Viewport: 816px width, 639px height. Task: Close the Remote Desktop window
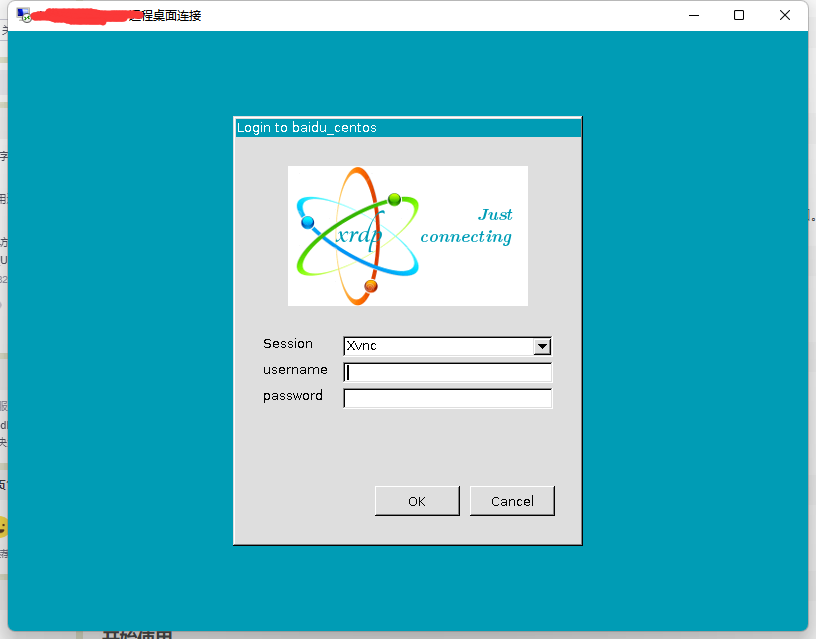point(785,16)
